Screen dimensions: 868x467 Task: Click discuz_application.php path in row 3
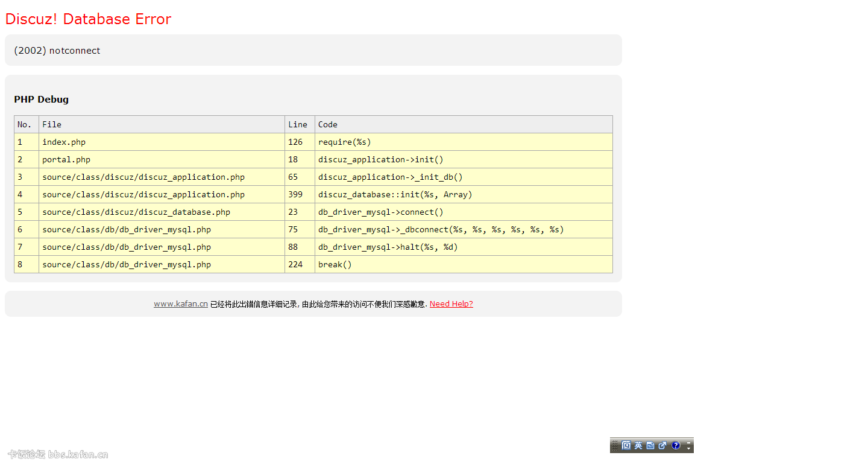(162, 177)
